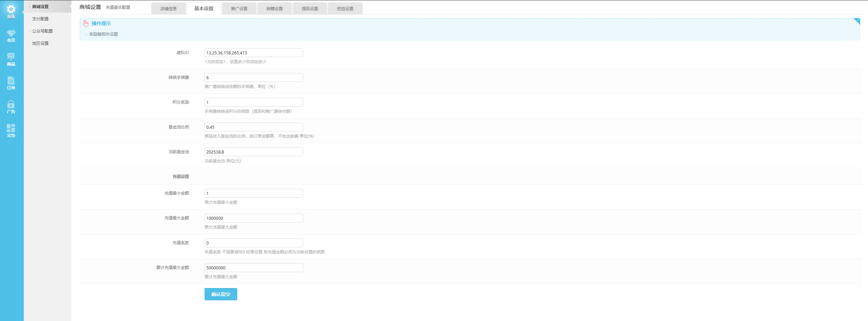Open the 系统 settings gear icon
This screenshot has height=321, width=868.
(x=11, y=10)
